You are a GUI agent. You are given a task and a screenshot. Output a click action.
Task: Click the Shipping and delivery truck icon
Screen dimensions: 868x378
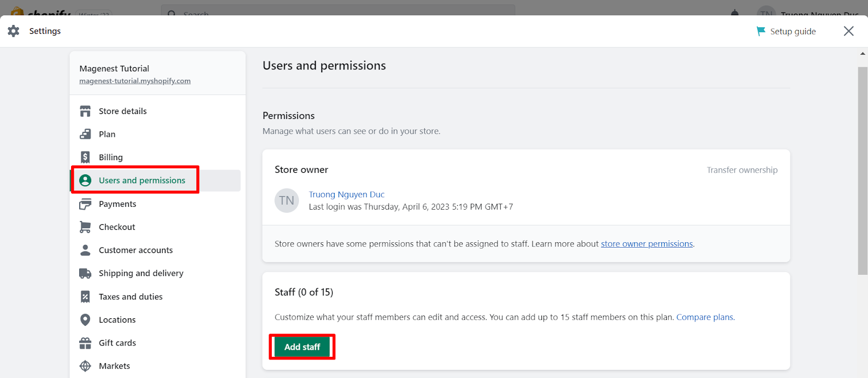(85, 273)
